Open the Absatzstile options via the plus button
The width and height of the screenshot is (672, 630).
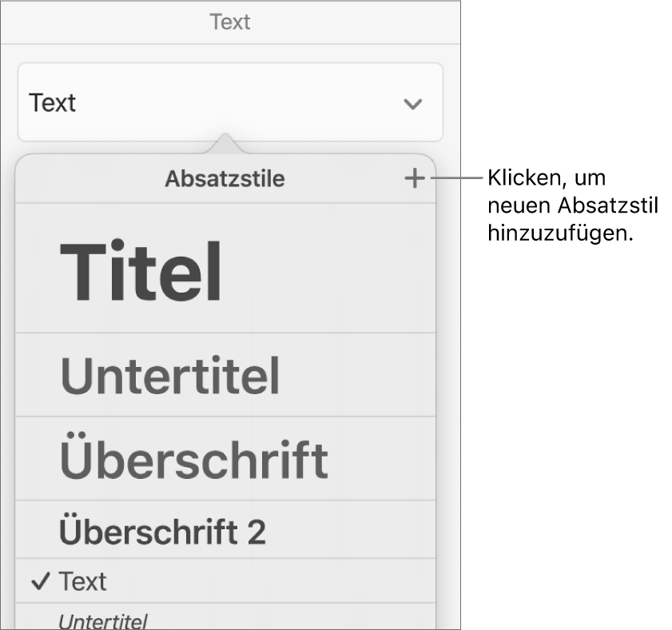416,178
